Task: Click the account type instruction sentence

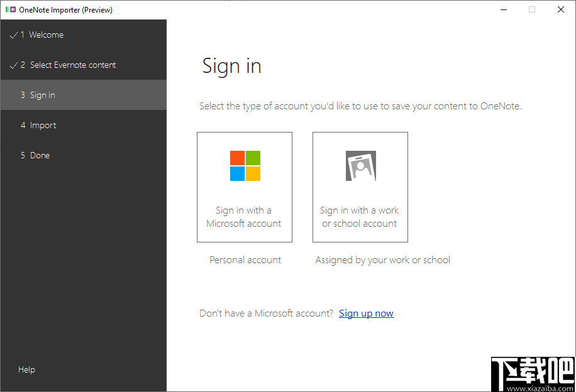Action: (x=359, y=106)
